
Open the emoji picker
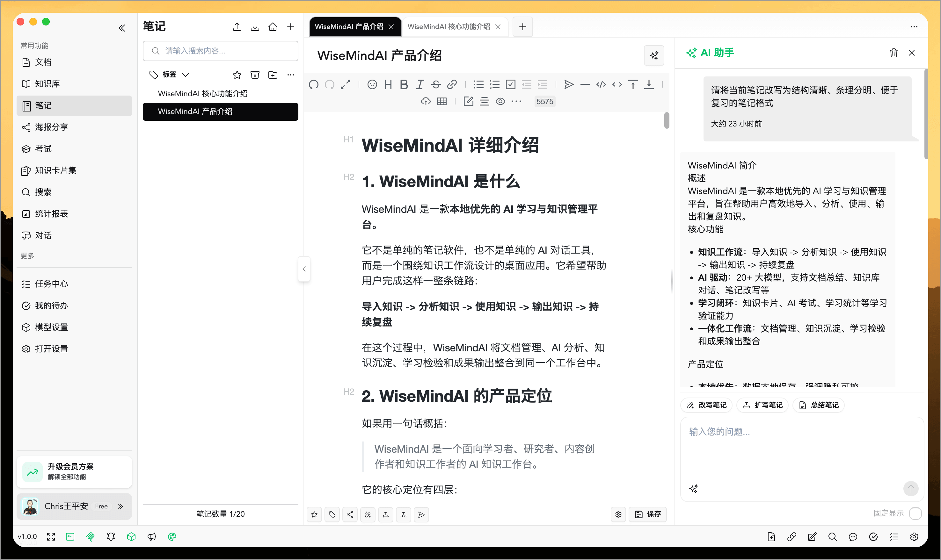point(372,84)
